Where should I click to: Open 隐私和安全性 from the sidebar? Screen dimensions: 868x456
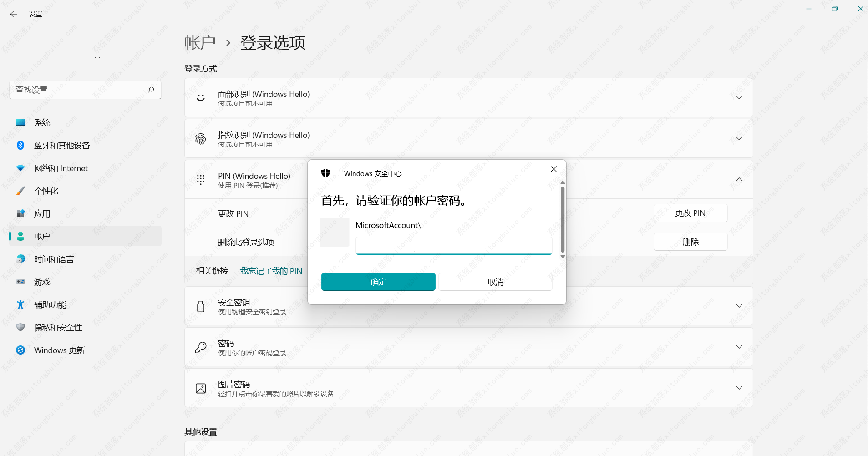point(58,327)
